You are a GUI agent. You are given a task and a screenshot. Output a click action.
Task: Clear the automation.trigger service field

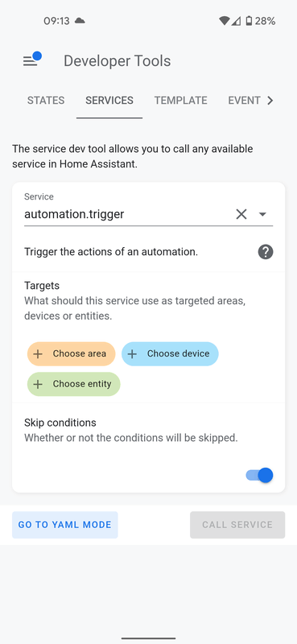point(241,214)
